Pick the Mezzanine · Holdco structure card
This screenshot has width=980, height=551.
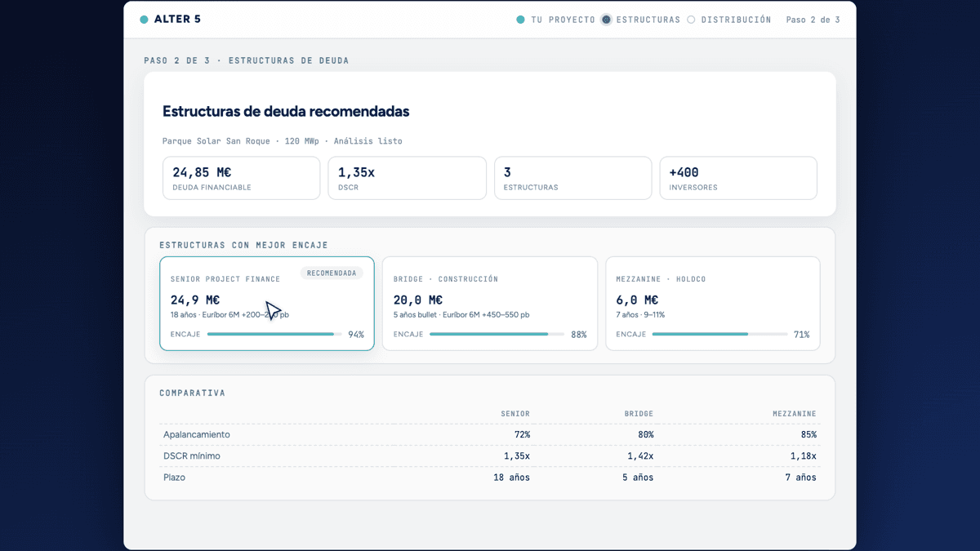click(x=713, y=304)
